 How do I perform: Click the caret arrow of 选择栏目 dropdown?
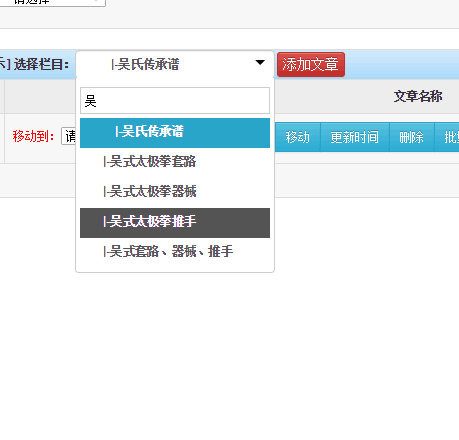[260, 62]
